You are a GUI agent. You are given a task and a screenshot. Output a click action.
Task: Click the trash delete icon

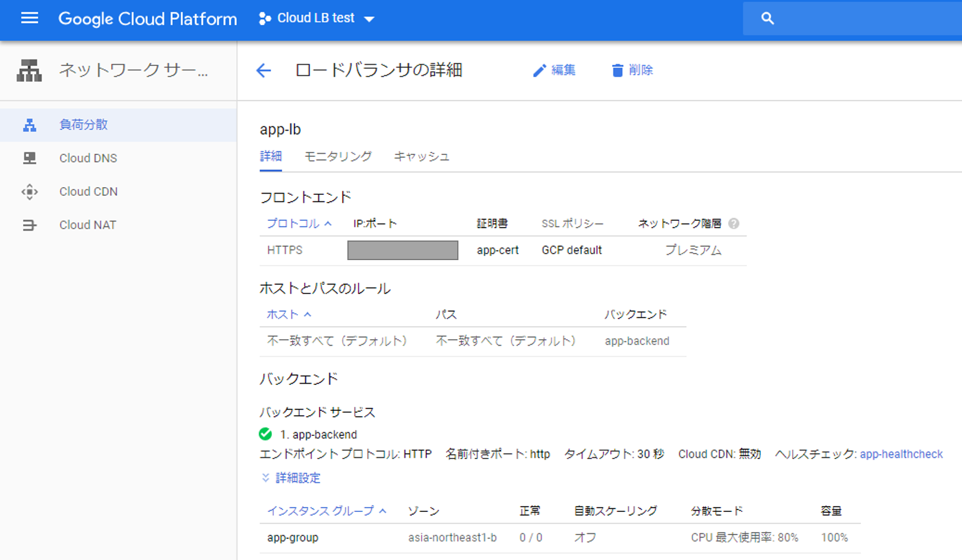pyautogui.click(x=618, y=71)
